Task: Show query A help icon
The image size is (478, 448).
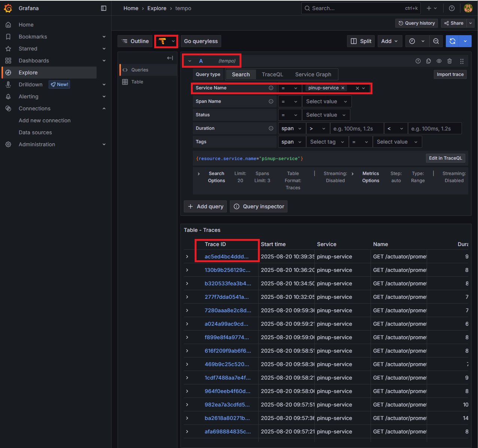Action: (418, 61)
